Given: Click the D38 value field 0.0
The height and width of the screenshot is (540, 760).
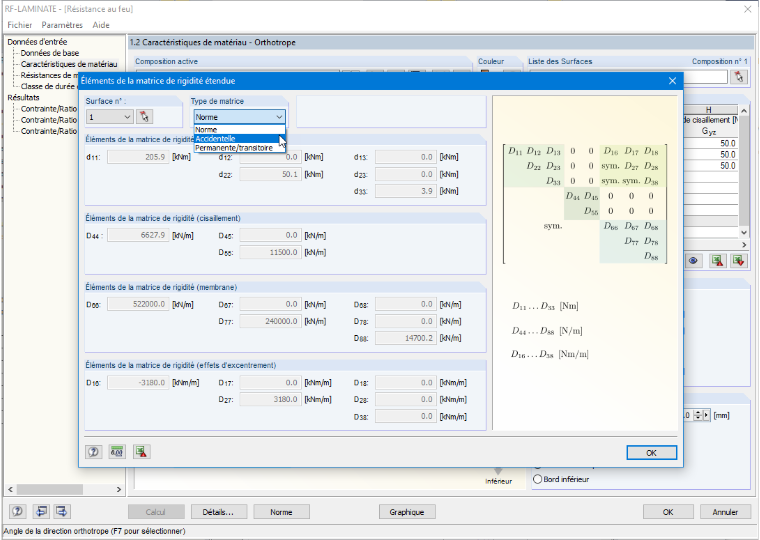Looking at the screenshot, I should [x=406, y=416].
